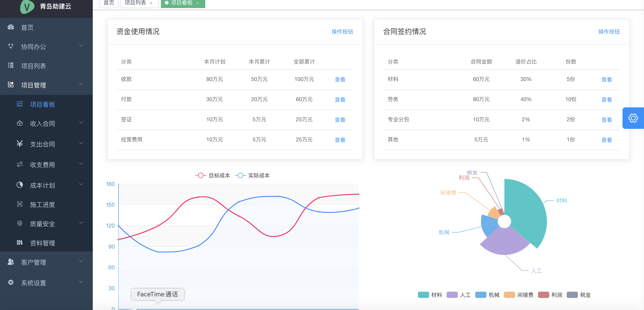Expand the 协同办公 menu chevron
This screenshot has height=310, width=644.
point(81,46)
